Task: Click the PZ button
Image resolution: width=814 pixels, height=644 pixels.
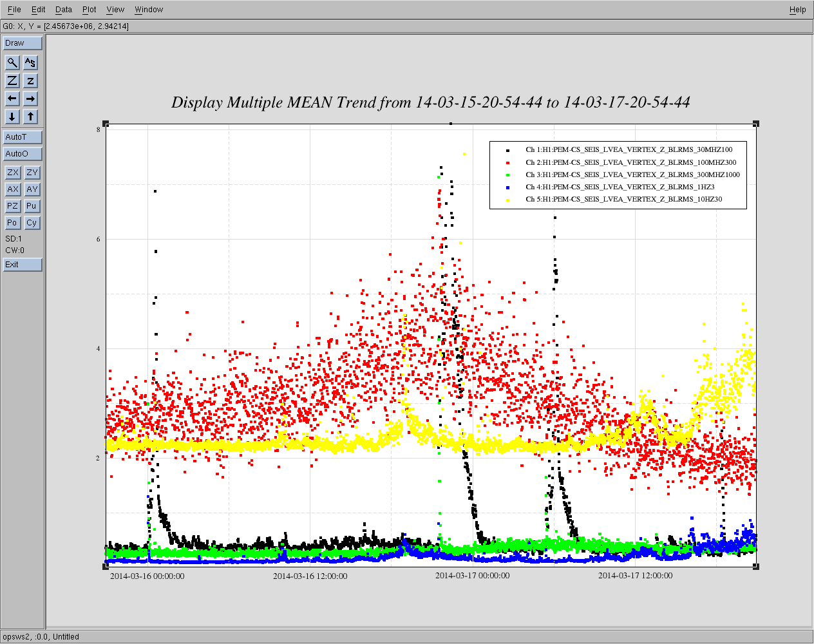Action: pos(12,206)
